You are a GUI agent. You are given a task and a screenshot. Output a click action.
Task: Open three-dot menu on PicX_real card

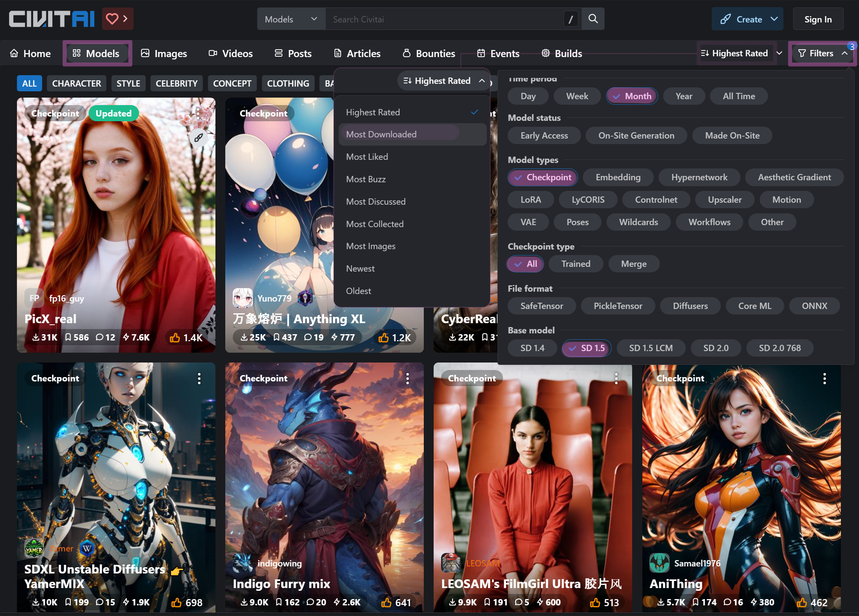(198, 113)
